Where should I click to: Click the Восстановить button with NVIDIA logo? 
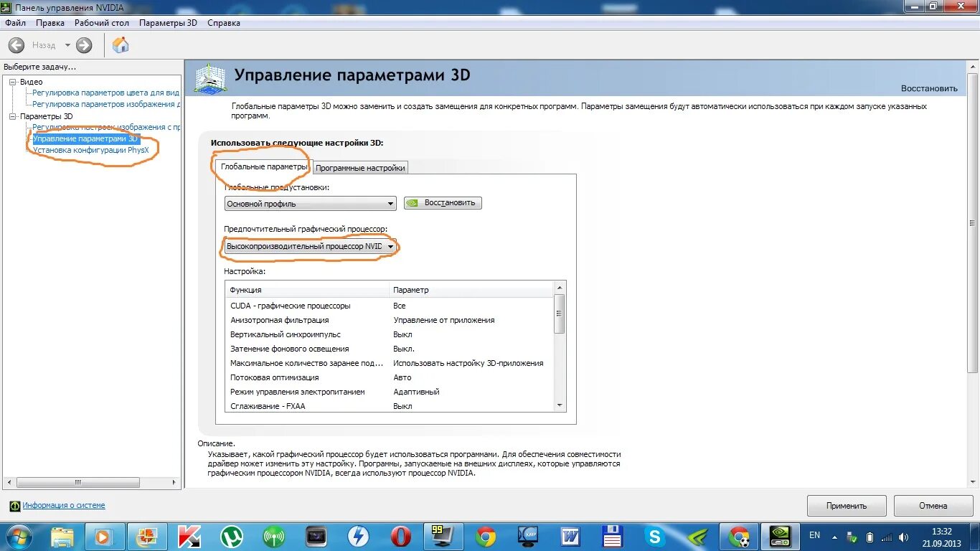(x=443, y=203)
